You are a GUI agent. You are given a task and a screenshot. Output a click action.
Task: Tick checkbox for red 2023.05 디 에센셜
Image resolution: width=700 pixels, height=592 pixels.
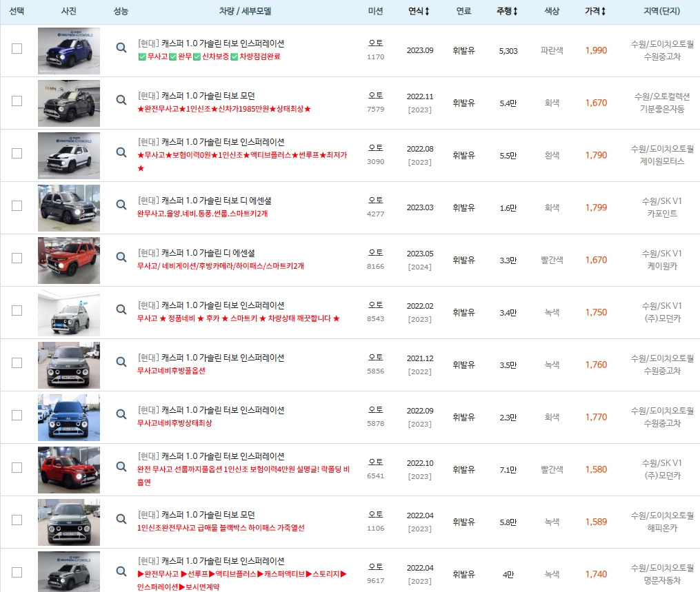pyautogui.click(x=17, y=258)
